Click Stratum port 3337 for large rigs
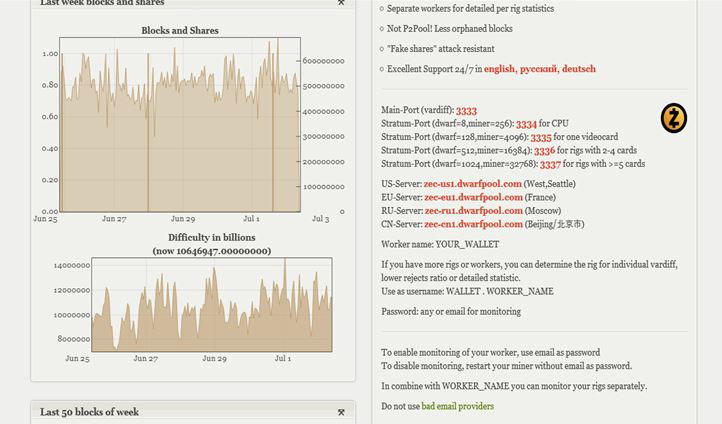The width and height of the screenshot is (722, 424). point(550,164)
